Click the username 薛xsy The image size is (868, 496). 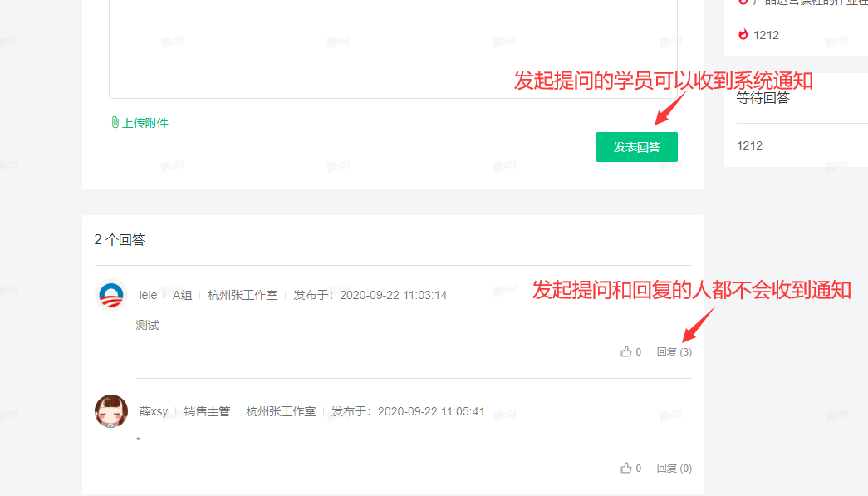154,411
